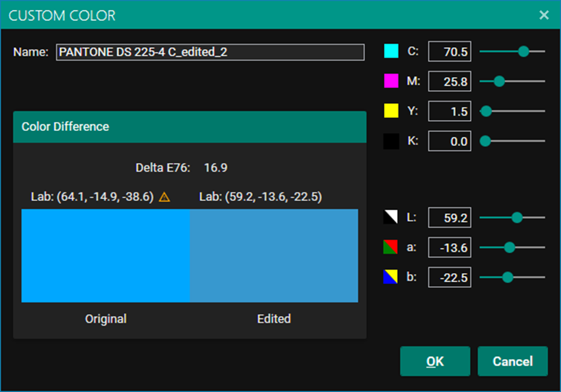Click the yellow-blue b-axis icon
This screenshot has width=561, height=392.
point(391,277)
